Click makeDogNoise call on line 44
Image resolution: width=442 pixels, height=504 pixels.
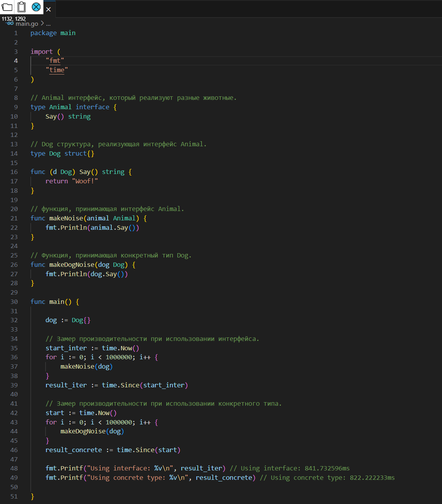83,431
